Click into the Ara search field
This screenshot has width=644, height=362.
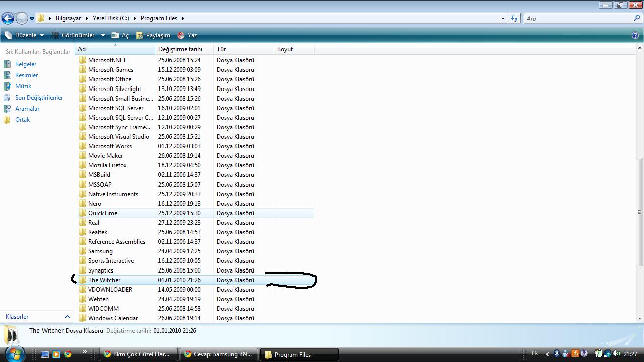tap(579, 19)
